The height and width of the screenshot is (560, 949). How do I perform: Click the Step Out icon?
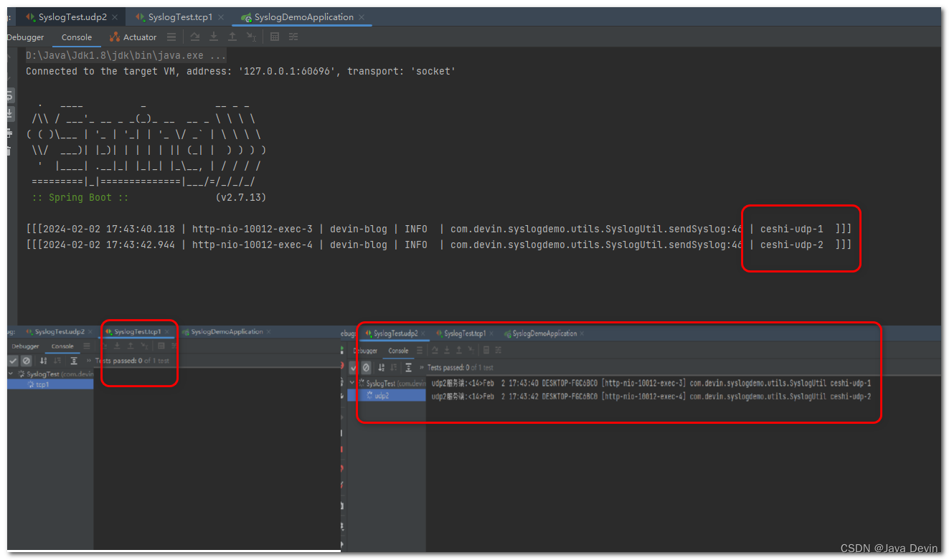click(x=232, y=37)
